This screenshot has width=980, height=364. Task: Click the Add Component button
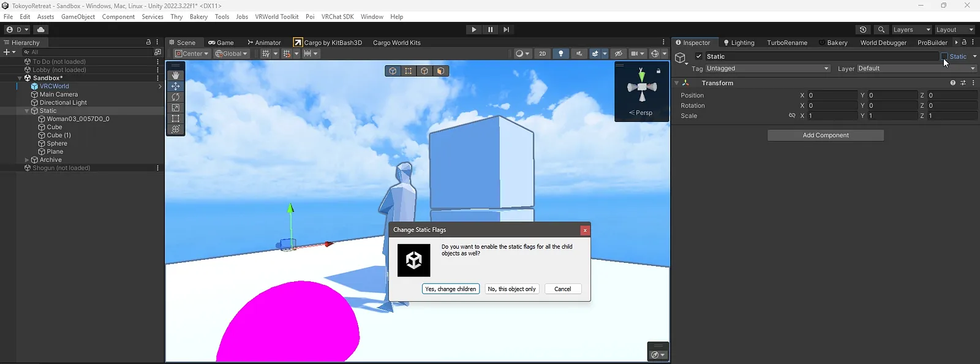826,135
